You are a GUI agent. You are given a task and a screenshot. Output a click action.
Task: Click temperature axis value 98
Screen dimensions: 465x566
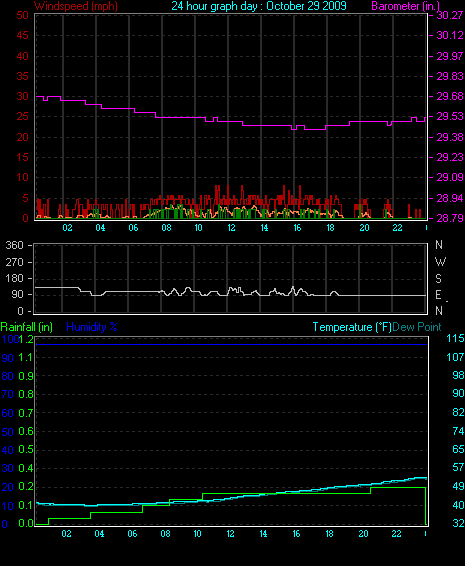[x=458, y=375]
